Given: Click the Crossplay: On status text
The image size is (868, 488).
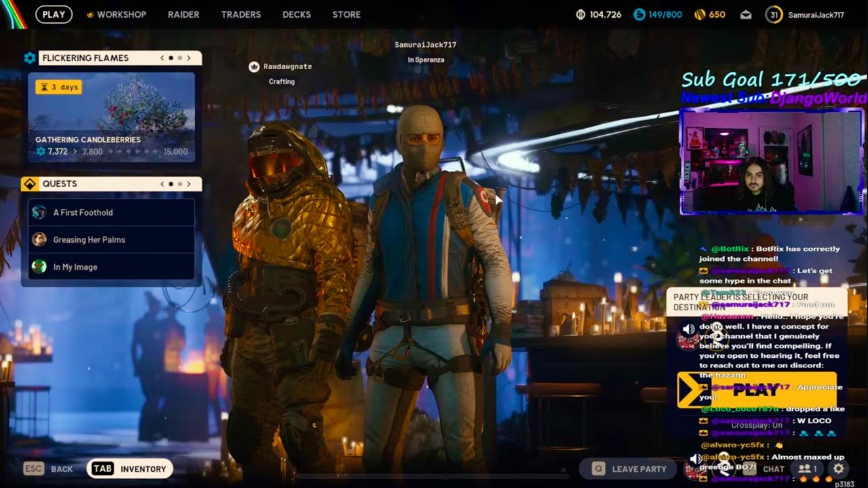Looking at the screenshot, I should [x=756, y=425].
